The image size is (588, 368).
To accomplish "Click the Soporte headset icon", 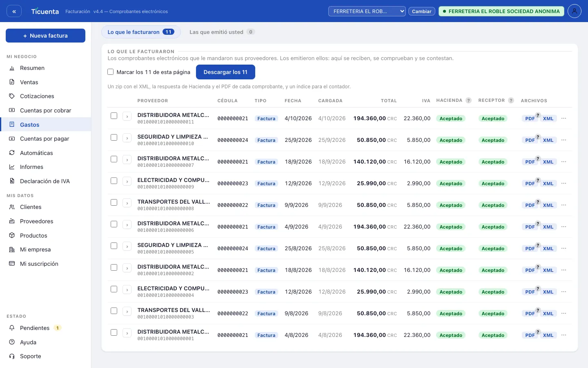I will pyautogui.click(x=12, y=356).
